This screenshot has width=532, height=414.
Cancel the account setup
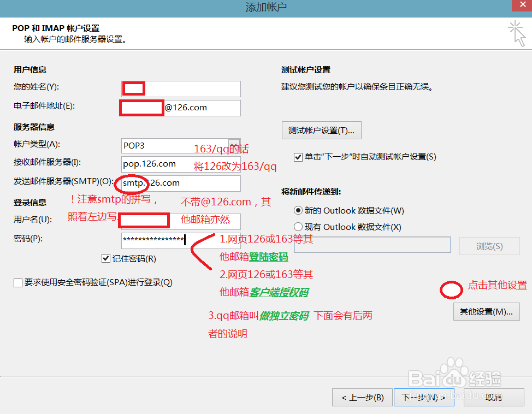(x=494, y=397)
